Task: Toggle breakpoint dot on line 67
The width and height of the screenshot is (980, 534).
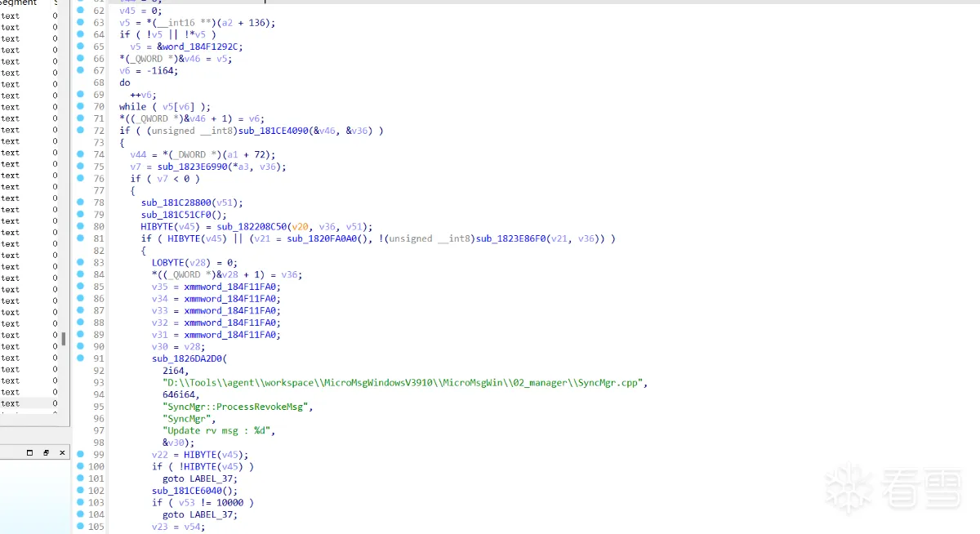Action: [x=80, y=70]
